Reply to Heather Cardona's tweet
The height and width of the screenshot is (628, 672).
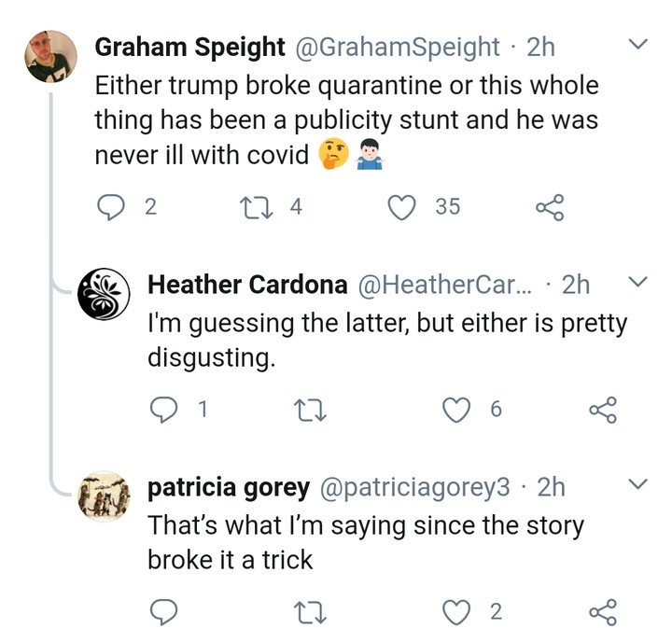(x=164, y=410)
